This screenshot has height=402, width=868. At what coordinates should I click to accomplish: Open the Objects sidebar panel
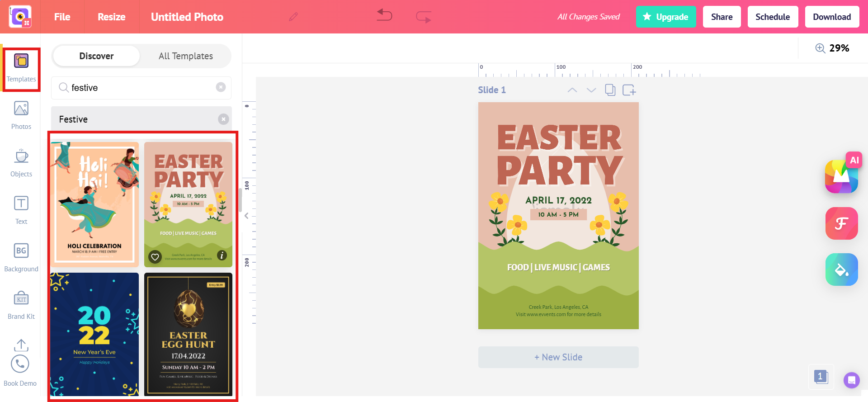pyautogui.click(x=21, y=163)
